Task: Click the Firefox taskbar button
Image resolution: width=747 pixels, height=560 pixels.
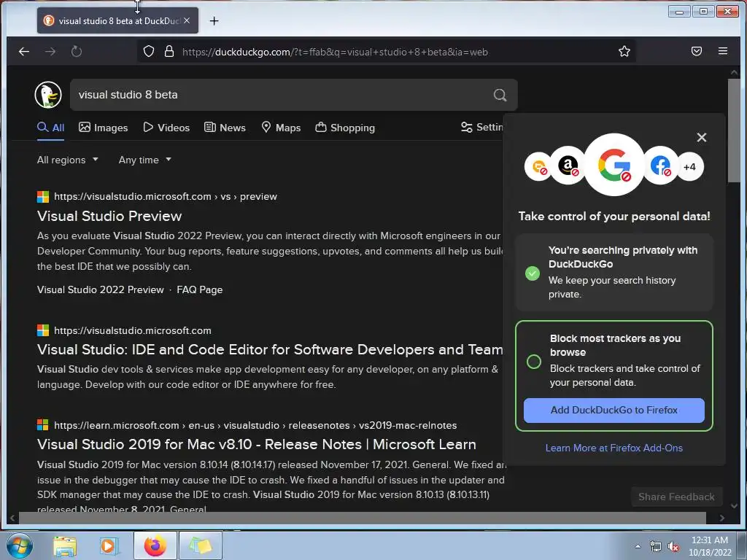Action: 155,545
